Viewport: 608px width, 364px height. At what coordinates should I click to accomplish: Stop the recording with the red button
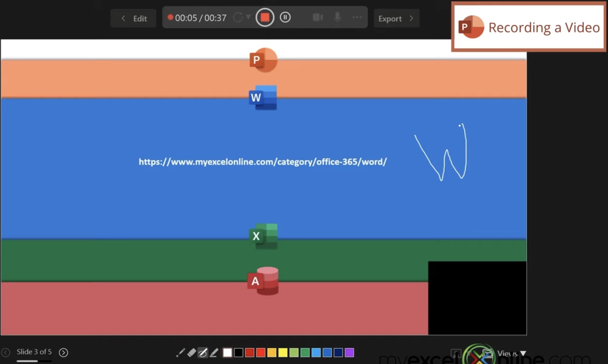click(x=265, y=17)
